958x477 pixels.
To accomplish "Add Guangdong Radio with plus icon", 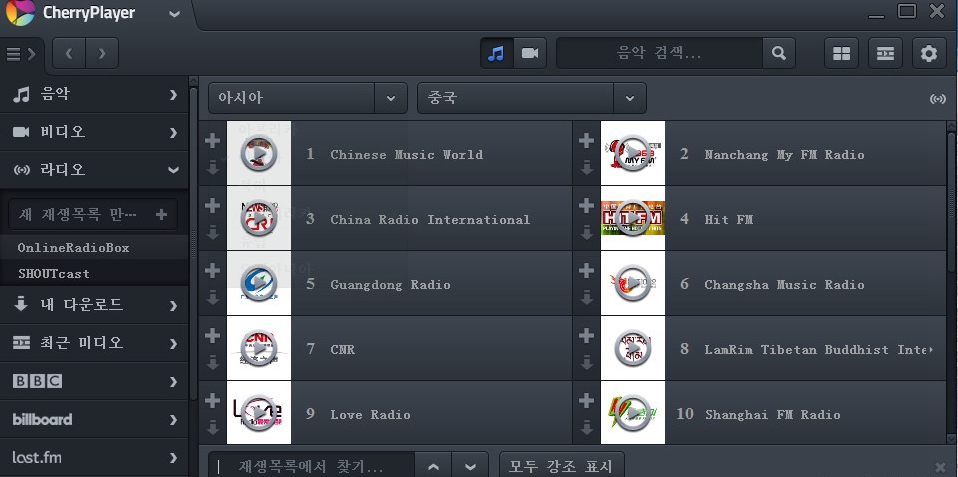I will 212,271.
